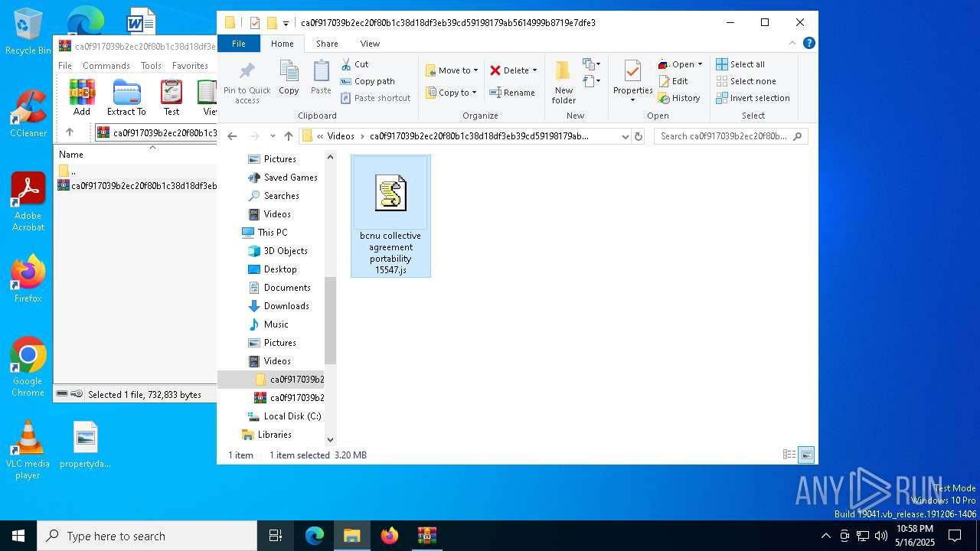Screen dimensions: 980x551
Task: Open Saved Games in navigation pane
Action: [290, 178]
